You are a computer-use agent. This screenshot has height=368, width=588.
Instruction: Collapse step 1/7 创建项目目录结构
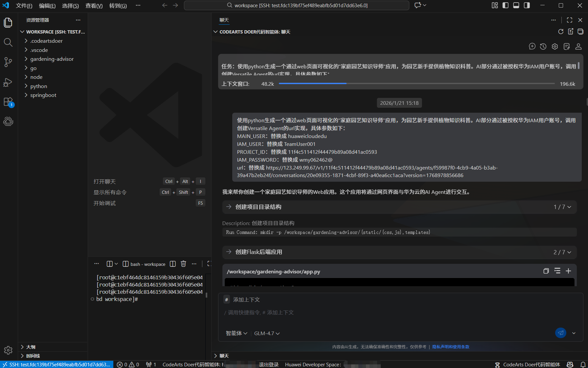(x=399, y=207)
